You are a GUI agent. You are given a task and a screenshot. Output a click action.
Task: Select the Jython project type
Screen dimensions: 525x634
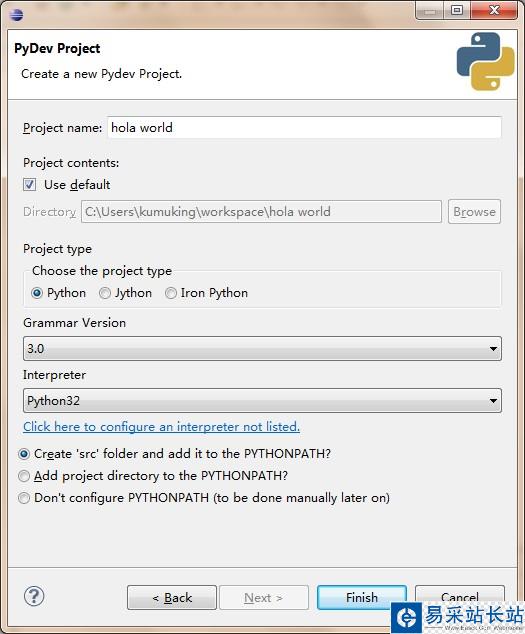click(105, 293)
